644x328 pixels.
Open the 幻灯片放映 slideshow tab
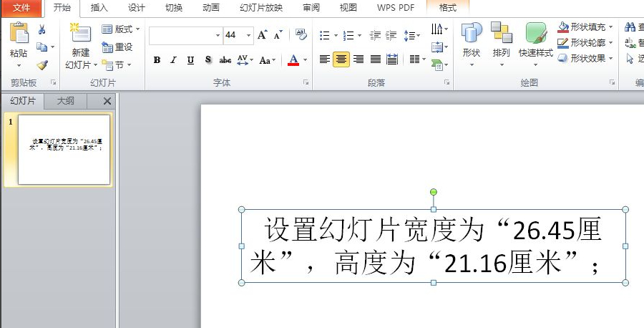tap(261, 8)
